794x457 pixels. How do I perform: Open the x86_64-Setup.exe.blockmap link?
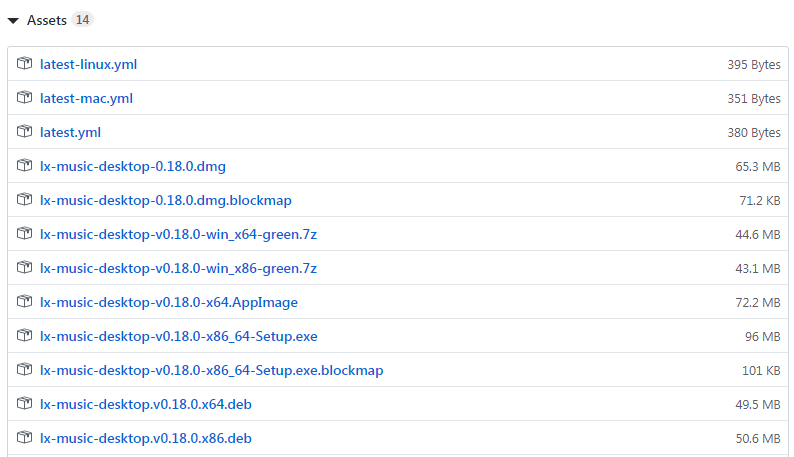pyautogui.click(x=212, y=370)
